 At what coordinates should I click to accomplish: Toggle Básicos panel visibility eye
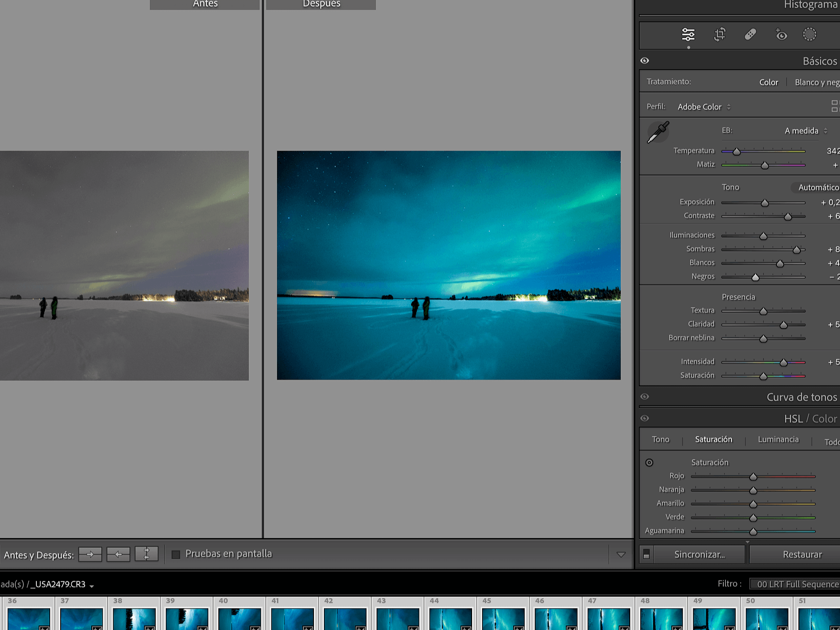coord(645,61)
